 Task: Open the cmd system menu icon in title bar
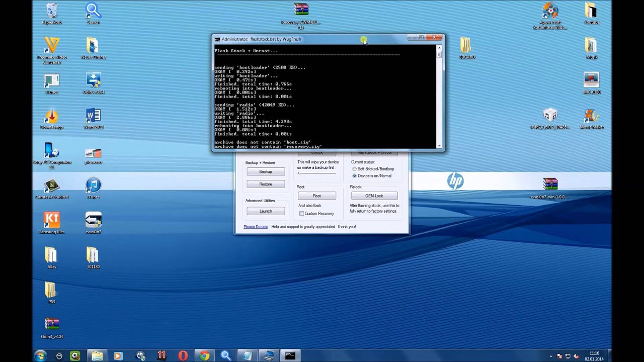(217, 39)
